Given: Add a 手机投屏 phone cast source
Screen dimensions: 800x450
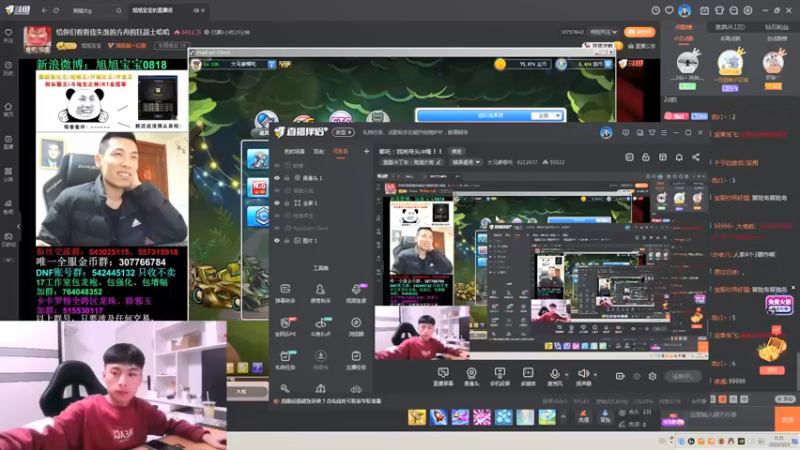Looking at the screenshot, I should tap(500, 377).
